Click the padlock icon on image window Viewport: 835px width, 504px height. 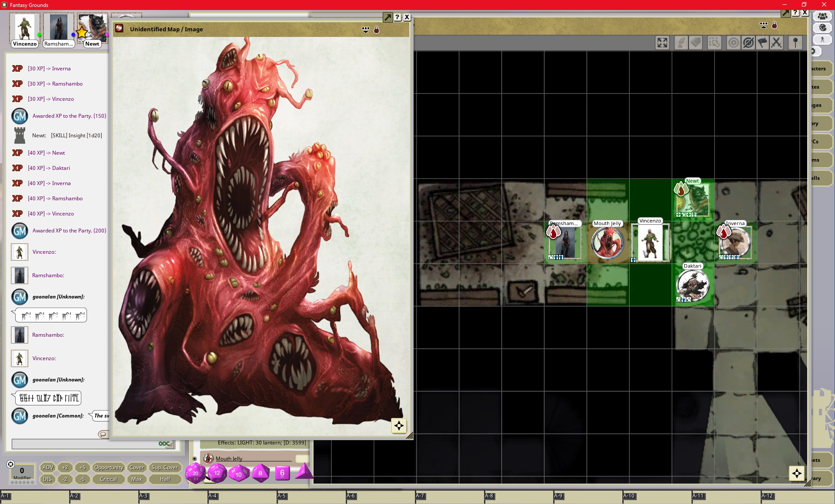click(377, 30)
